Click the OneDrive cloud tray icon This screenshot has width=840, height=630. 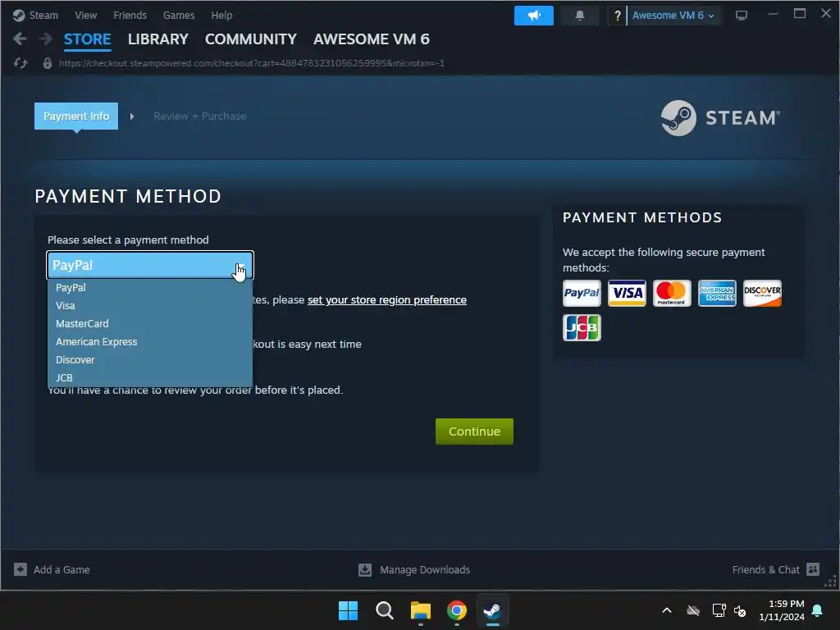[x=693, y=610]
